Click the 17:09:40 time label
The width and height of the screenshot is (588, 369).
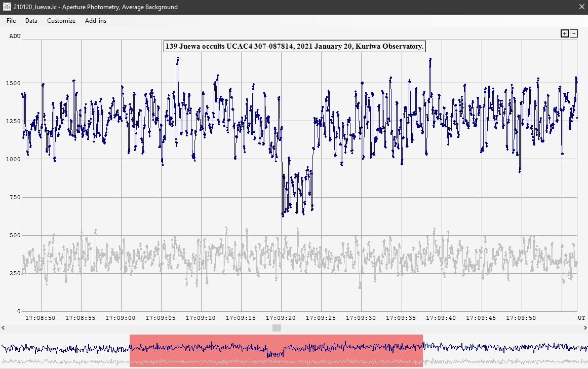point(441,318)
